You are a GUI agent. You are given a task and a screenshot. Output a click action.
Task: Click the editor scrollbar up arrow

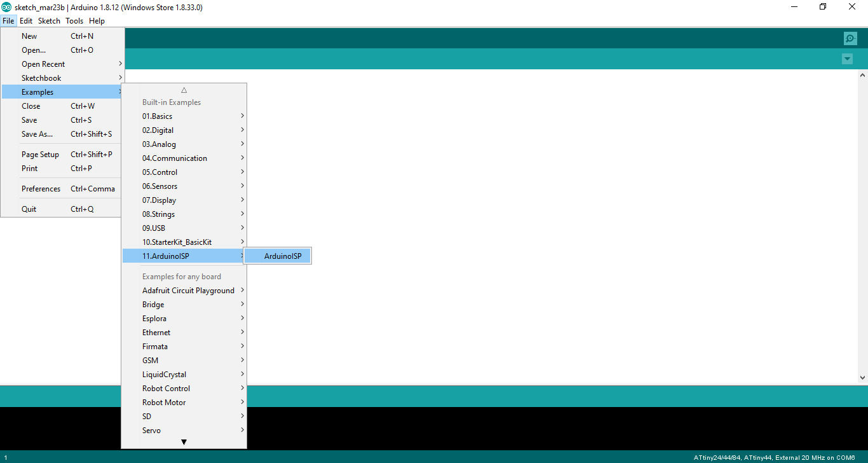coord(862,76)
